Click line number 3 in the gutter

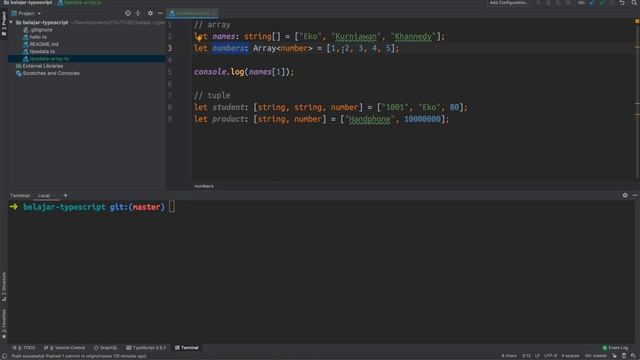[170, 48]
